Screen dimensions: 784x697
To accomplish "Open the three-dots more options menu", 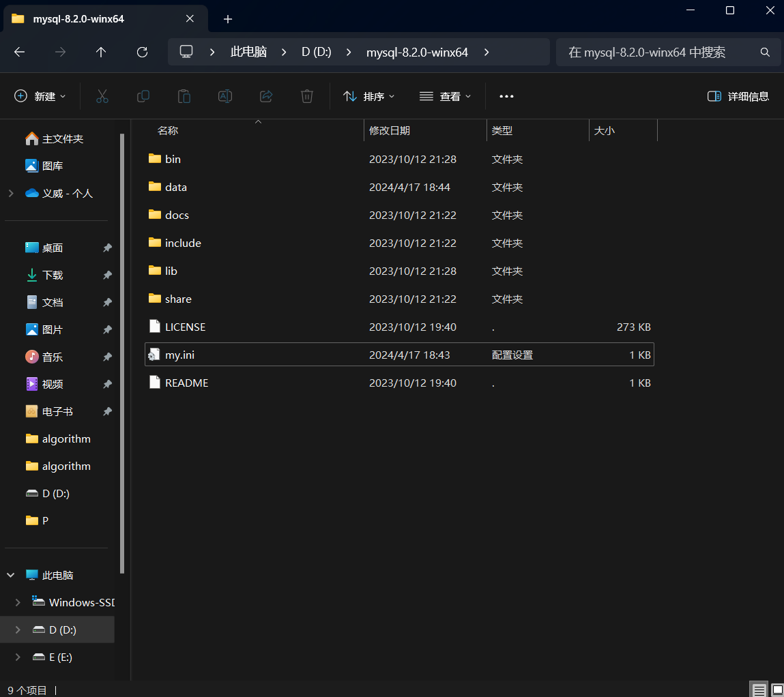I will [x=506, y=96].
